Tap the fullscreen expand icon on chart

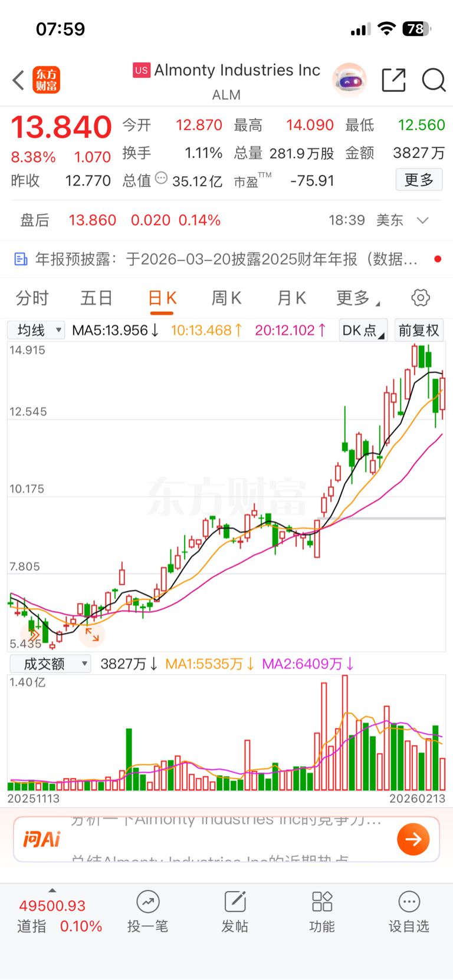[x=92, y=635]
